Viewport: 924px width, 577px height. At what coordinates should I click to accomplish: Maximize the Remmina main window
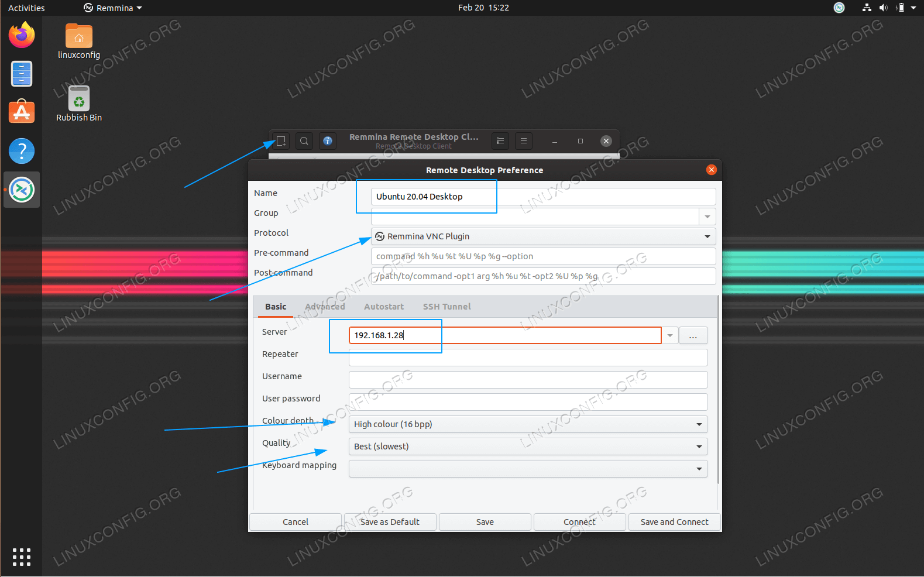pyautogui.click(x=580, y=141)
